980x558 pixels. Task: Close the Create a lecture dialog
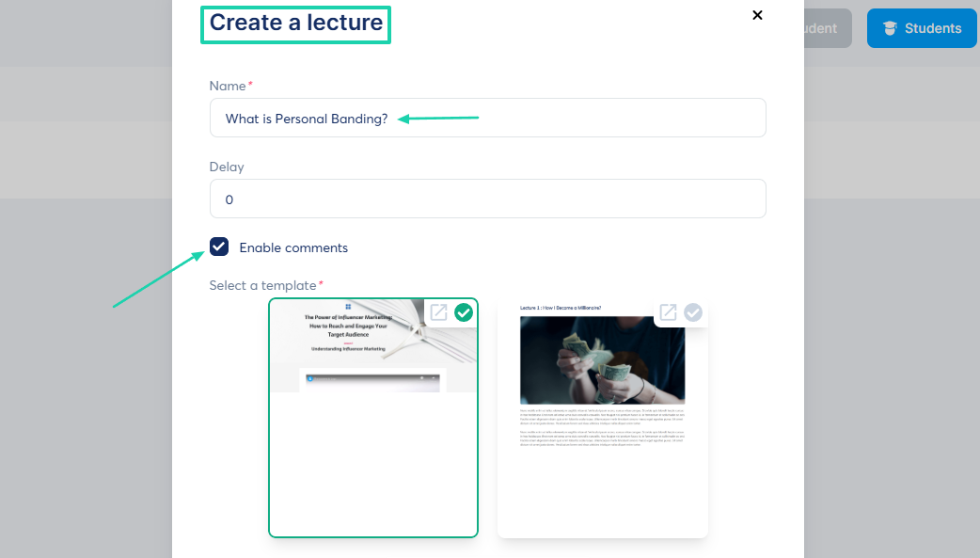click(757, 15)
